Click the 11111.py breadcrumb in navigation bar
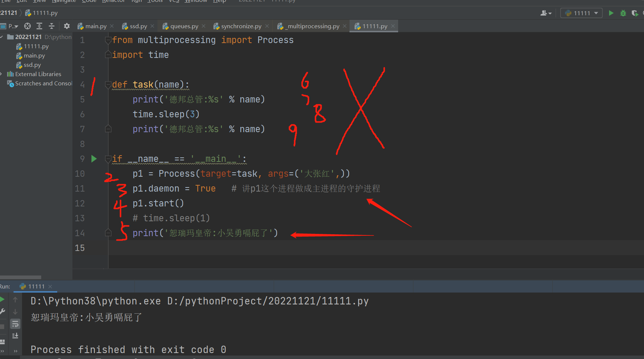 tap(41, 13)
